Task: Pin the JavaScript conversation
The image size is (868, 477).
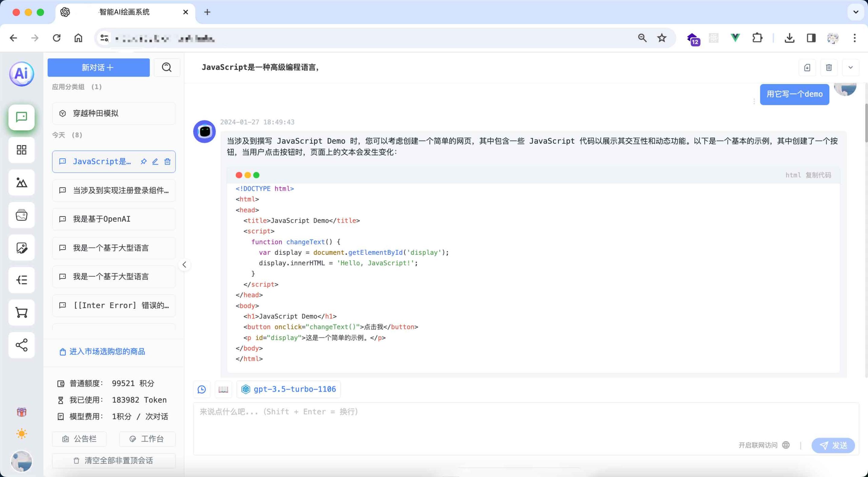Action: pyautogui.click(x=143, y=162)
